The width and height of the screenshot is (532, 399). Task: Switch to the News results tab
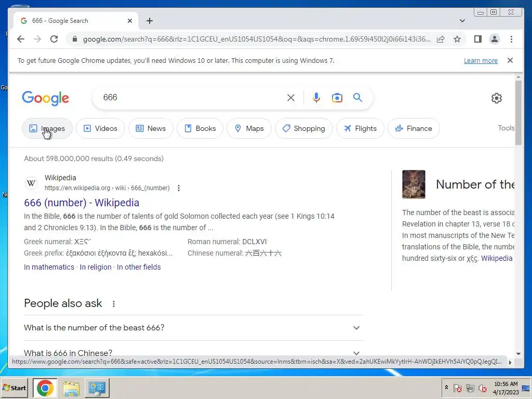tap(151, 128)
